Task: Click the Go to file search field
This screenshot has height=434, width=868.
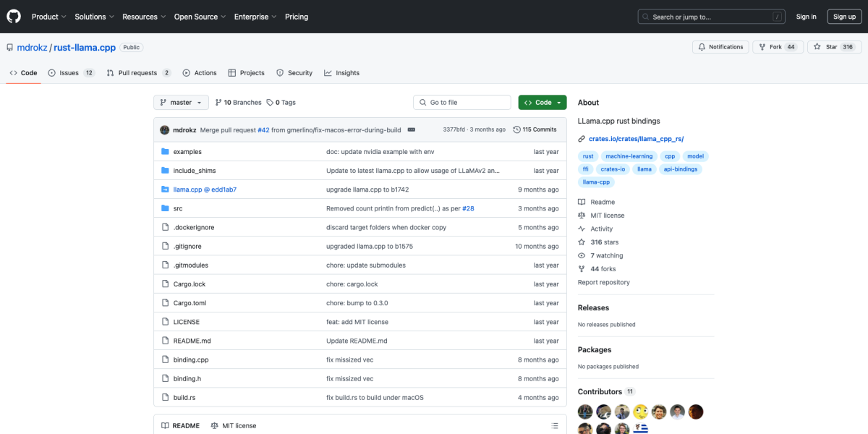Action: point(461,102)
